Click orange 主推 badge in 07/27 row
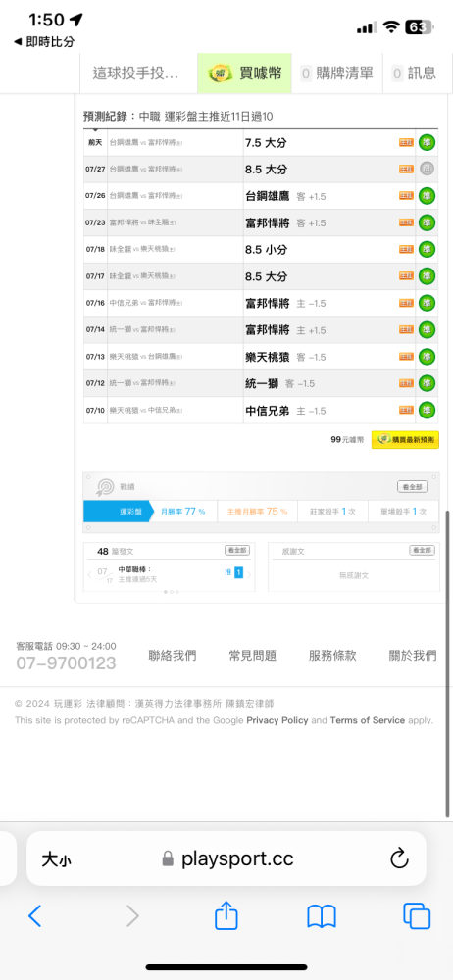The image size is (453, 980). click(407, 169)
